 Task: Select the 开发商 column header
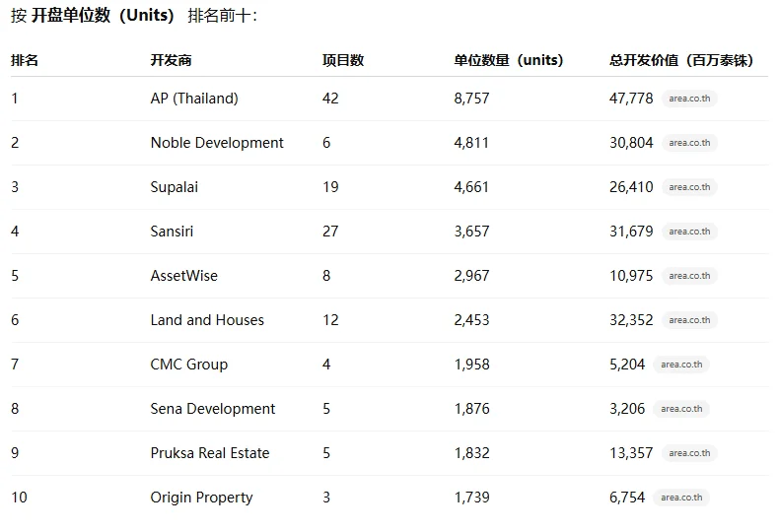click(171, 60)
